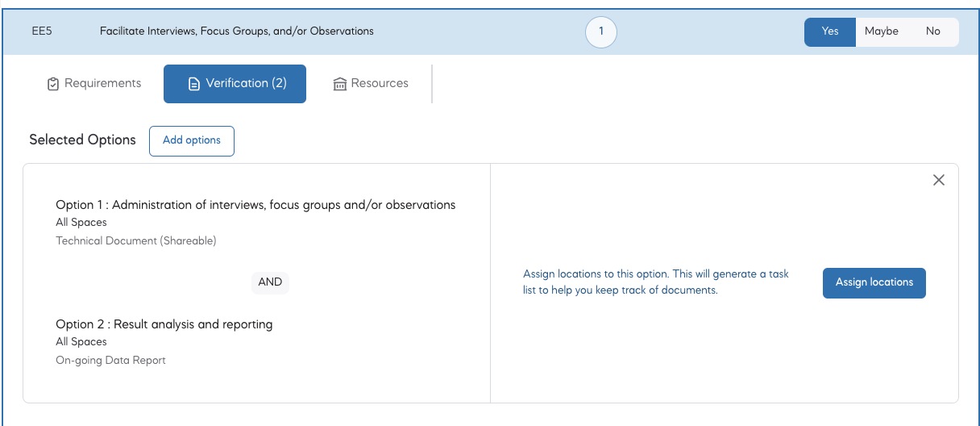Click the circled number 1 badge

point(600,32)
